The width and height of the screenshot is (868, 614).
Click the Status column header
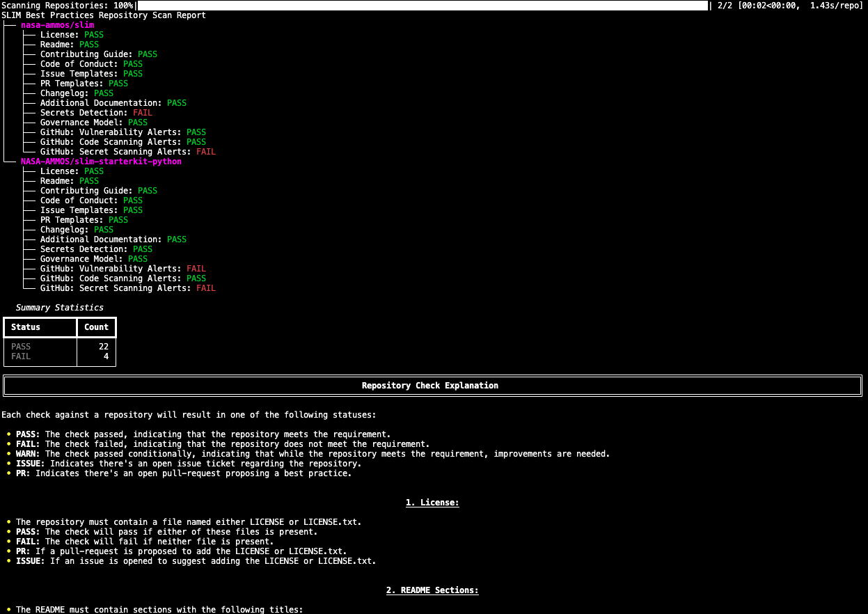coord(40,327)
